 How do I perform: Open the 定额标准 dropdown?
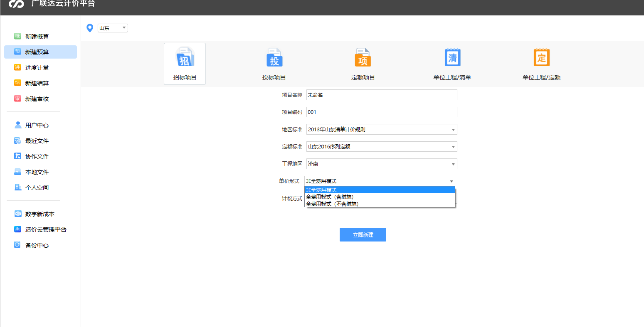pyautogui.click(x=382, y=146)
